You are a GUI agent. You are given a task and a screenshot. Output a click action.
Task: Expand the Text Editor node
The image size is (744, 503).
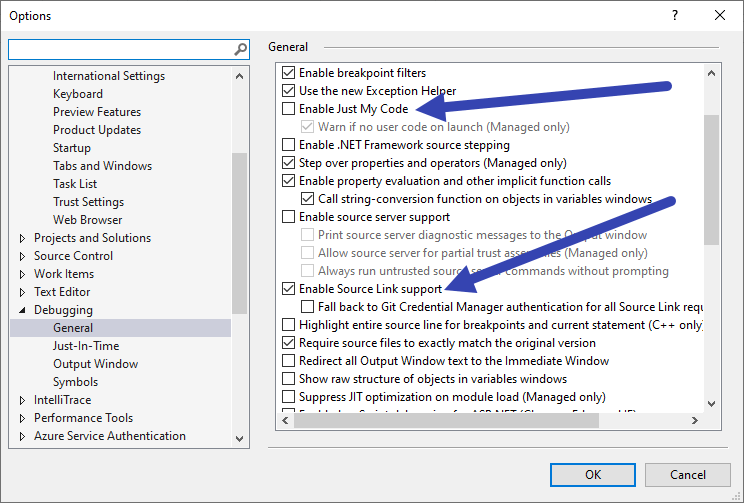(x=23, y=292)
